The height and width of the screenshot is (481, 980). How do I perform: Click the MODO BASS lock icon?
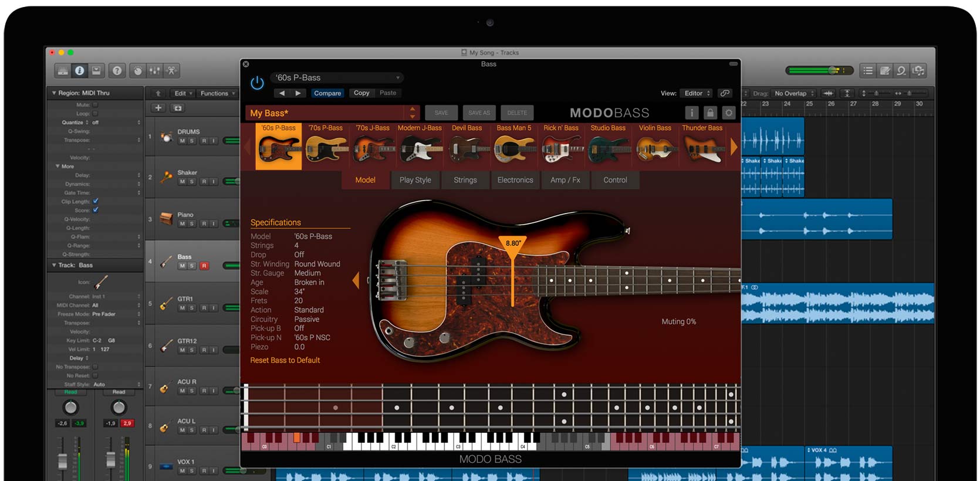pos(710,113)
